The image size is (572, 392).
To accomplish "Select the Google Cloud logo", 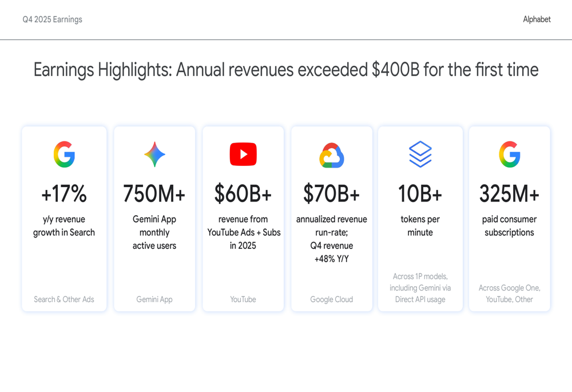I will tap(332, 153).
